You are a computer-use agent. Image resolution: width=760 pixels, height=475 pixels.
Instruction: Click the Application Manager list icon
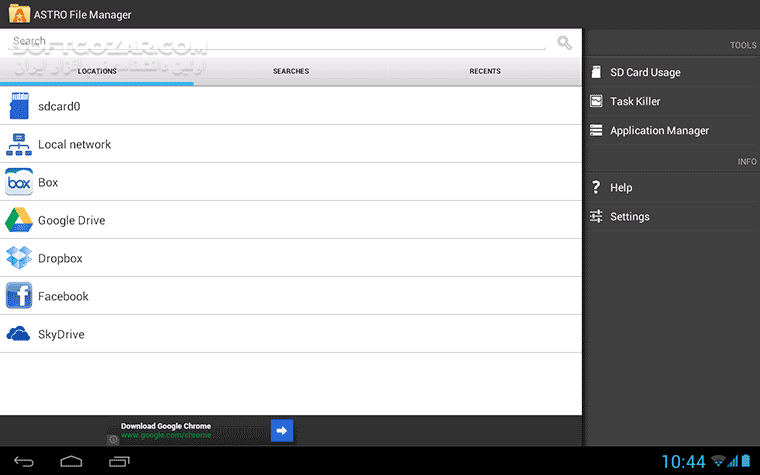[x=596, y=130]
